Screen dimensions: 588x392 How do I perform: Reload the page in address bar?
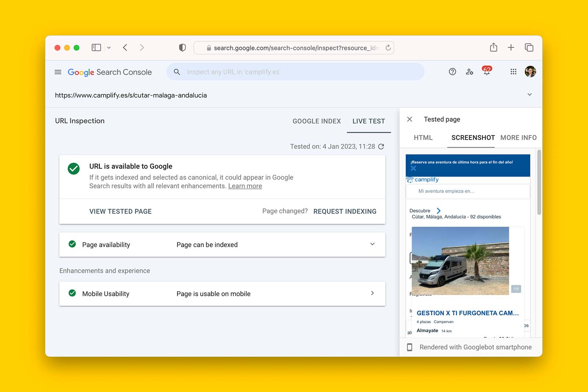(388, 47)
